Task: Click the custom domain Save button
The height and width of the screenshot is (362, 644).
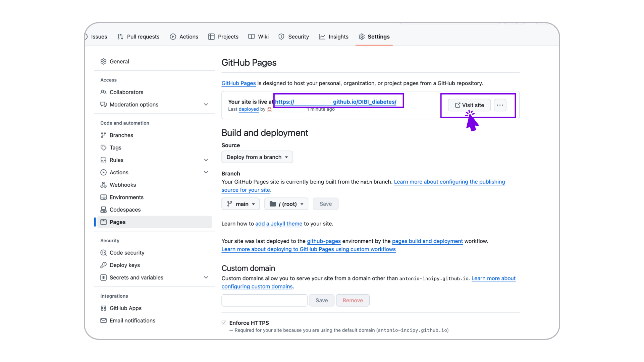Action: click(x=322, y=300)
